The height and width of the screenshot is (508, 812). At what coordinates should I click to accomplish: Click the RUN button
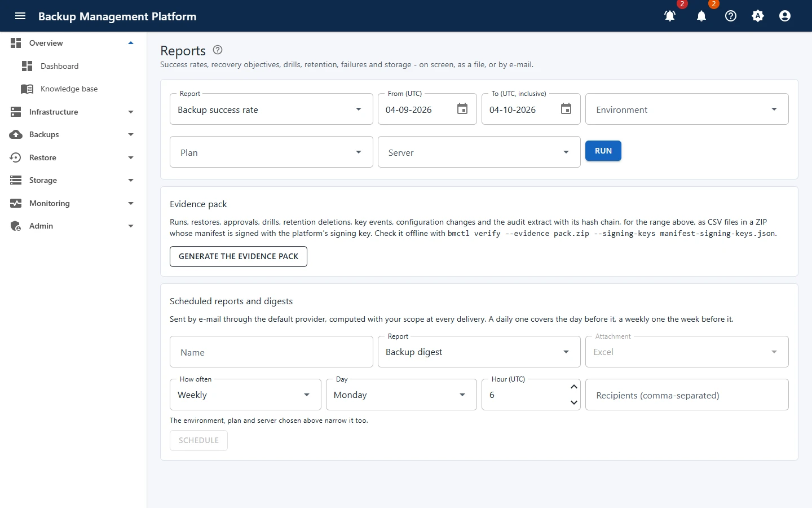point(603,151)
